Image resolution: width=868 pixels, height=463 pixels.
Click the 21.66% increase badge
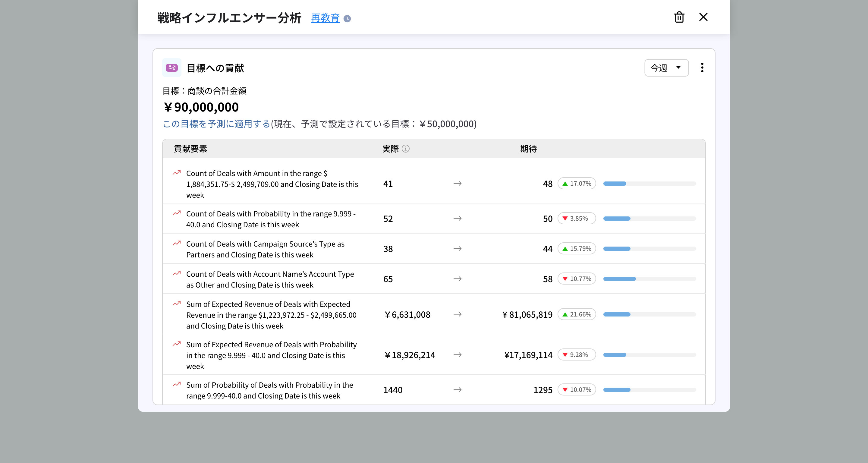point(577,314)
